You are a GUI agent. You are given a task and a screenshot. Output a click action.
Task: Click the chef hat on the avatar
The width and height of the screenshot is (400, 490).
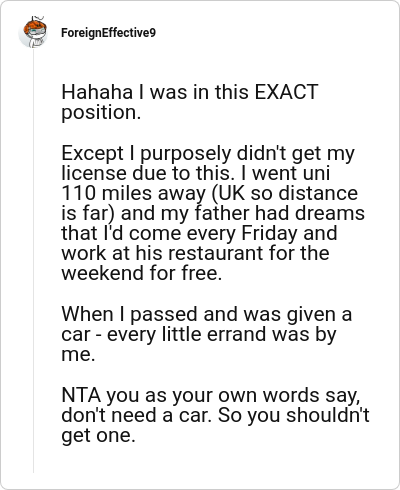point(37,18)
